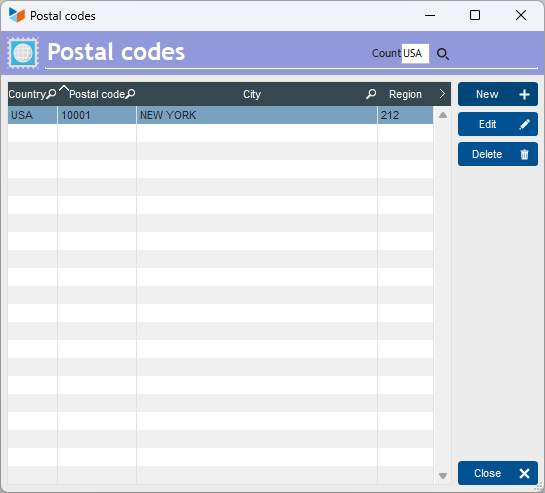The width and height of the screenshot is (545, 493).
Task: Click the Delete button label
Action: 487,154
